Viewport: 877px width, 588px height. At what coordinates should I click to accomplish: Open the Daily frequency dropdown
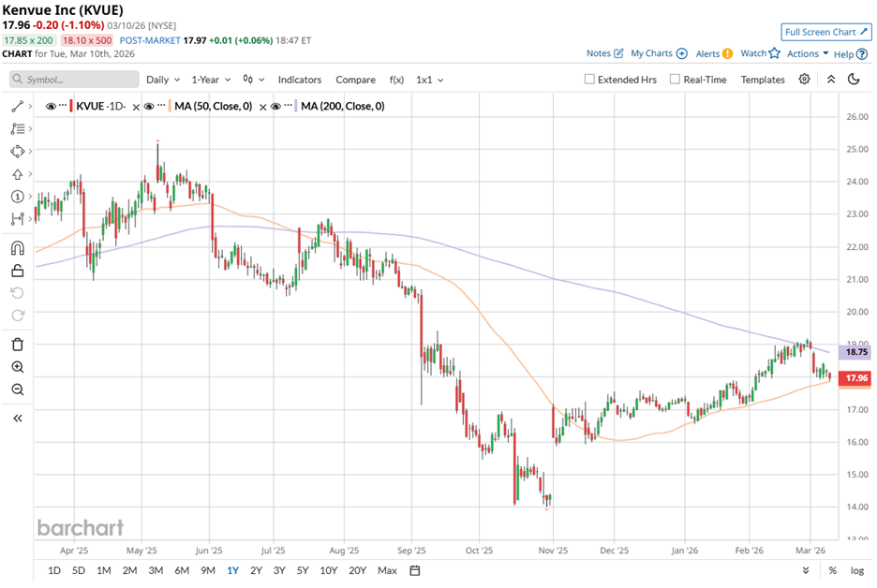click(162, 80)
